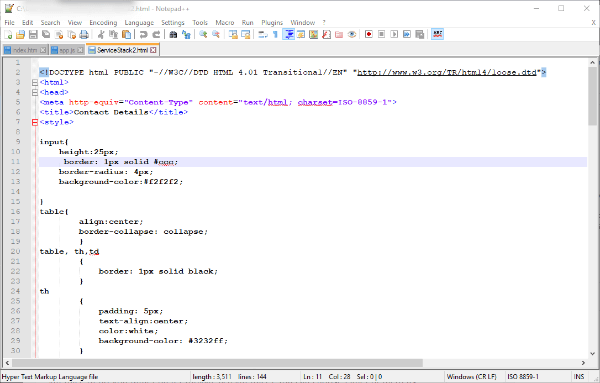Image resolution: width=600 pixels, height=383 pixels.
Task: Click the vertical scrollbar down arrow
Action: 592,354
